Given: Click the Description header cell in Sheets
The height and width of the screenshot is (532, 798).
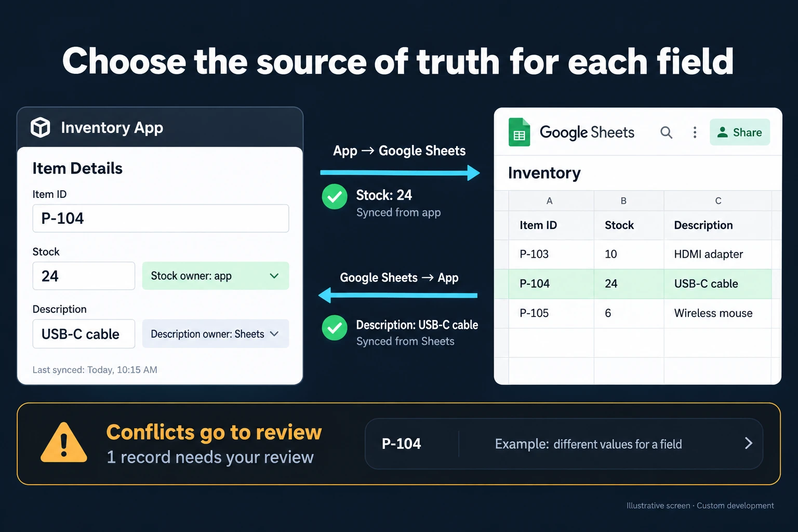Looking at the screenshot, I should (x=718, y=225).
